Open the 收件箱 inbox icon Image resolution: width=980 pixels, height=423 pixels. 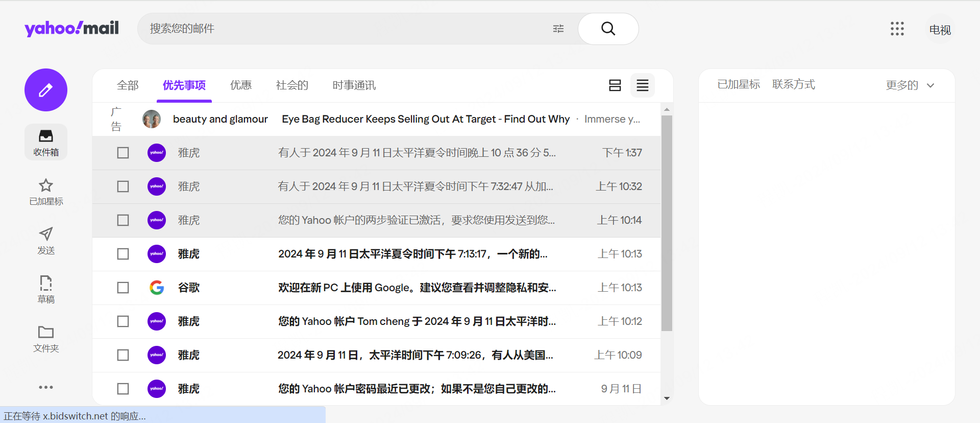click(46, 142)
